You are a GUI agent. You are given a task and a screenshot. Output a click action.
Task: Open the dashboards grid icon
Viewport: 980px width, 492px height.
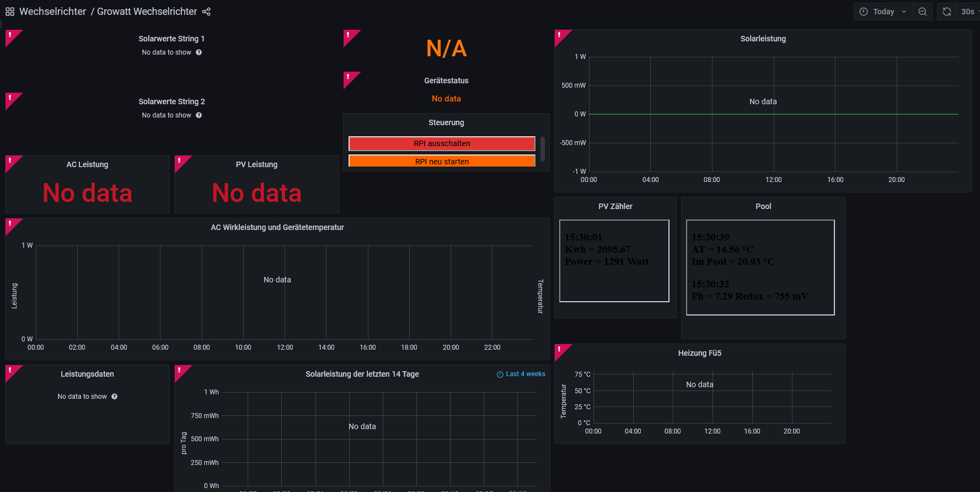click(10, 12)
